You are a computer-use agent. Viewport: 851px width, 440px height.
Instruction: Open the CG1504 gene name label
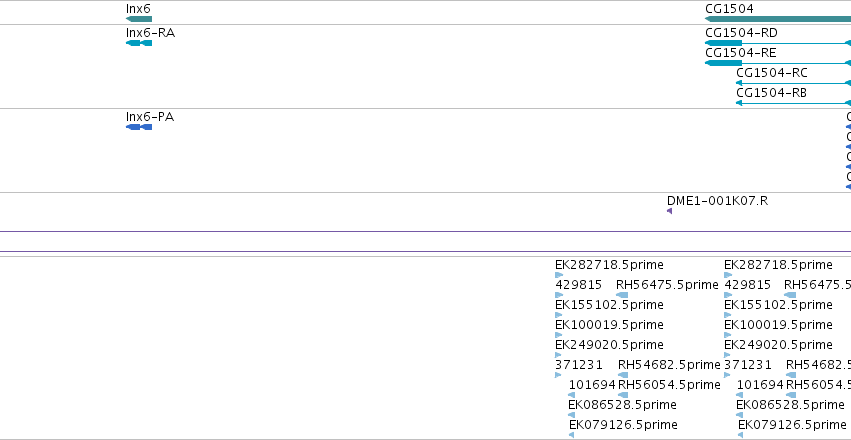729,9
